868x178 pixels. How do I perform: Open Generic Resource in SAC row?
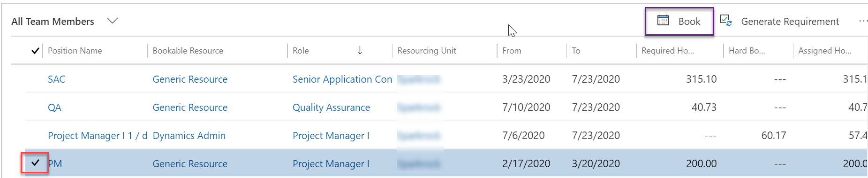tap(190, 79)
